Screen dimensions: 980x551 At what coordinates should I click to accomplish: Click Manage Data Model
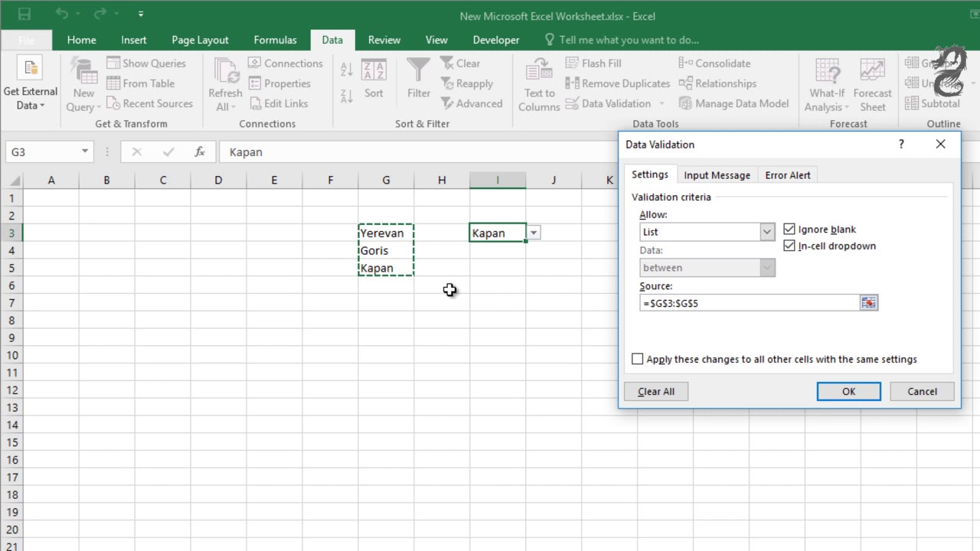733,103
